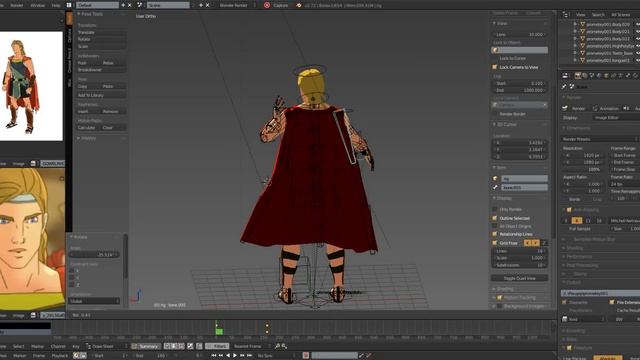This screenshot has width=640, height=360.
Task: Toggle the Constraint Axis X checkbox
Action: [x=72, y=271]
